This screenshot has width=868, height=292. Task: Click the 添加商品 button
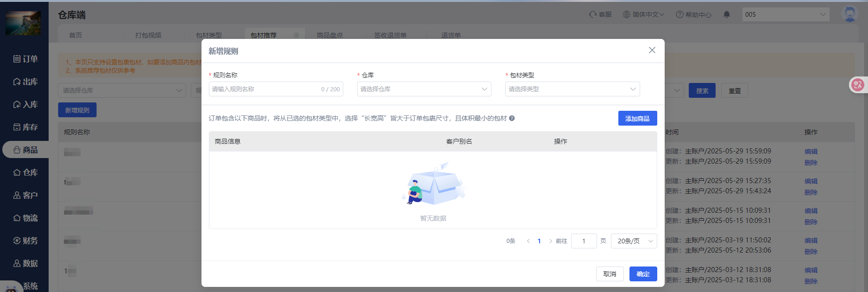637,118
